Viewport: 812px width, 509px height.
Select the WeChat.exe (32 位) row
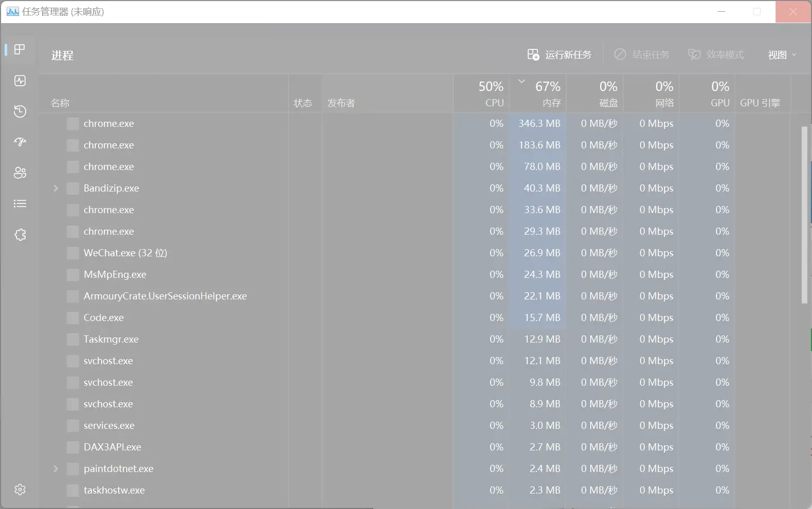tap(415, 253)
